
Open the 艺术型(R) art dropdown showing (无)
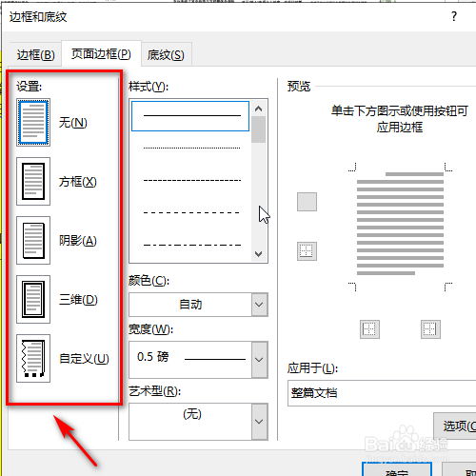tap(198, 422)
